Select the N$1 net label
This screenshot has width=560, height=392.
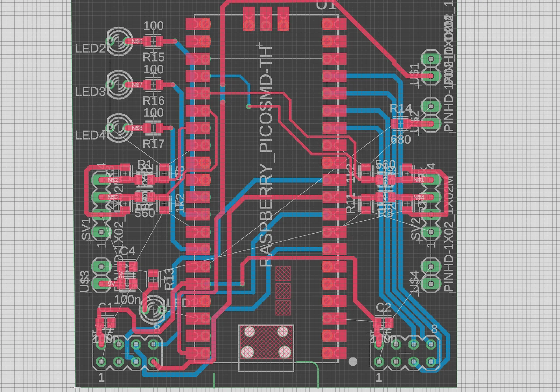coord(419,180)
